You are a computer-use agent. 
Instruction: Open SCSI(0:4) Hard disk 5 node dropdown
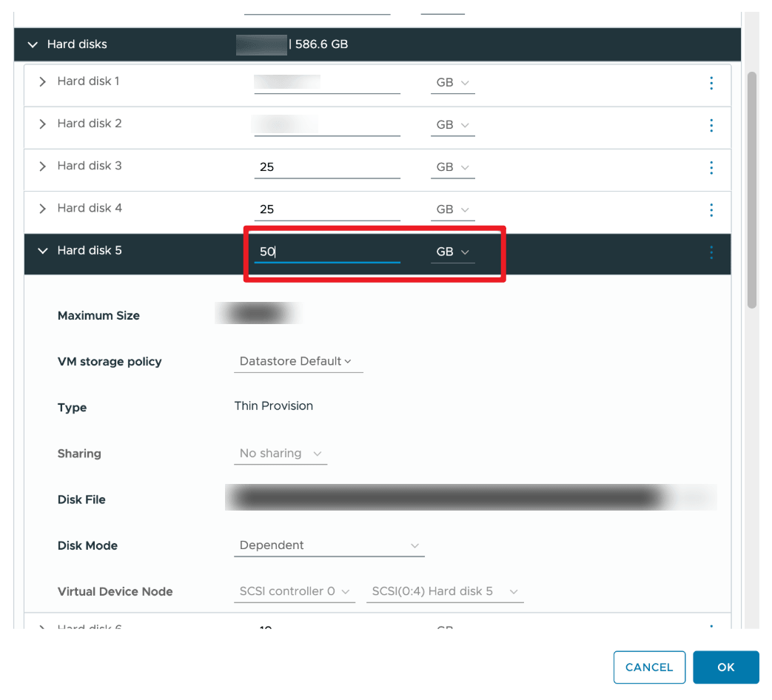tap(445, 591)
